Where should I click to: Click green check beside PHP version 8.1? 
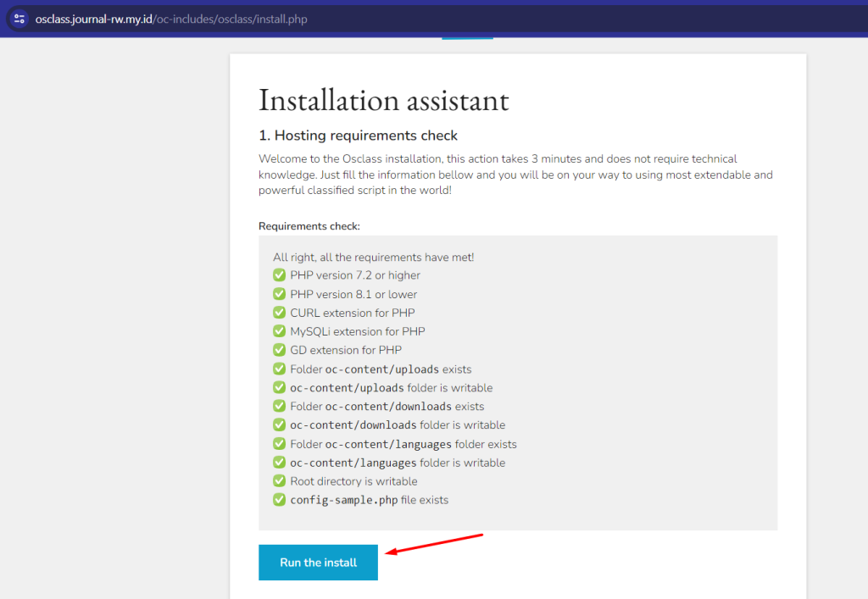click(x=279, y=294)
